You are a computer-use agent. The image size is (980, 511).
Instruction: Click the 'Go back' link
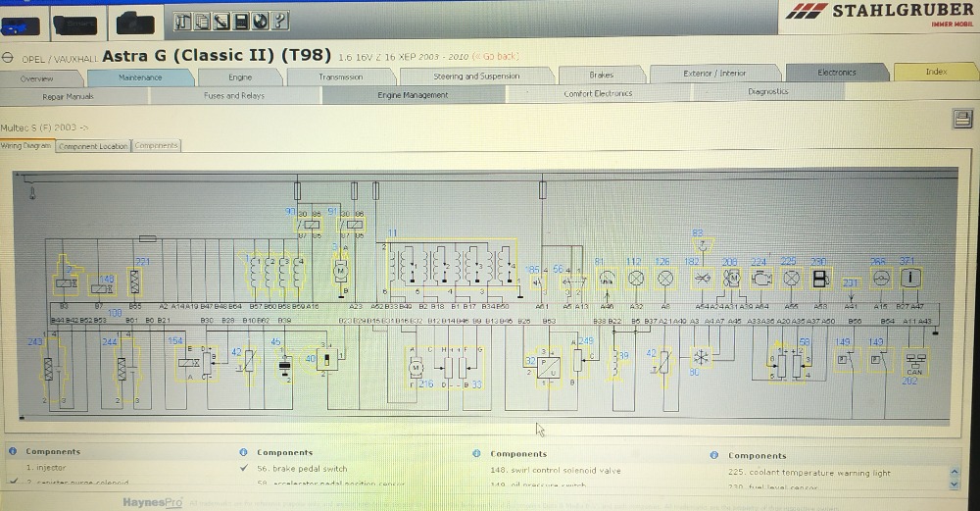coord(497,57)
